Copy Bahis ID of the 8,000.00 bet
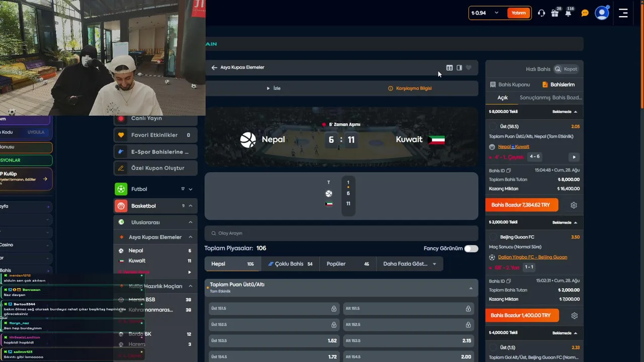 point(509,170)
